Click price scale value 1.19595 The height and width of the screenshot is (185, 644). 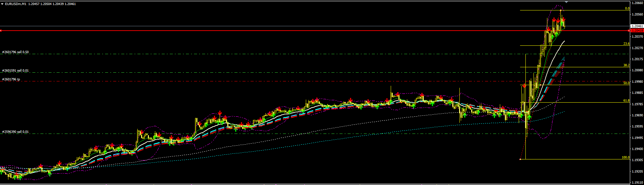637,126
